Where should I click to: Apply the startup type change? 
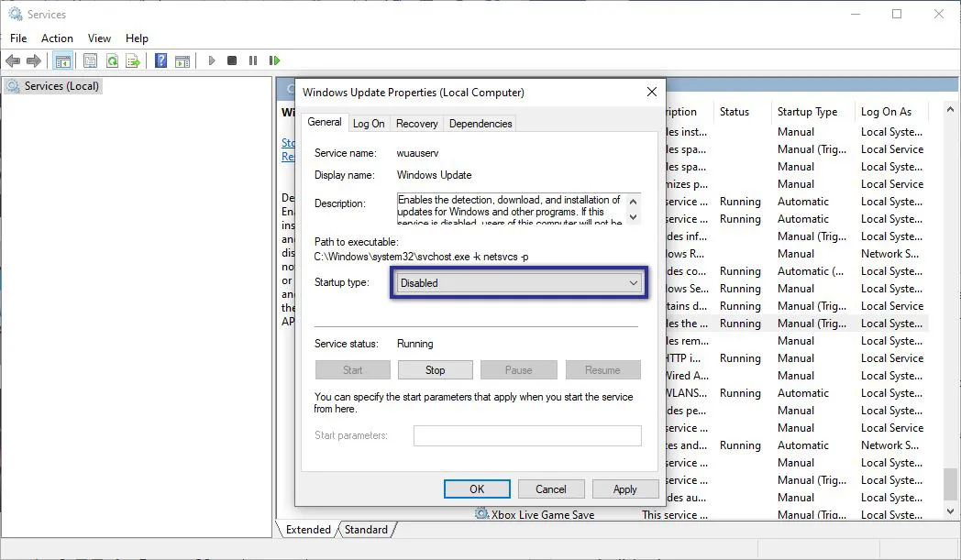coord(624,489)
